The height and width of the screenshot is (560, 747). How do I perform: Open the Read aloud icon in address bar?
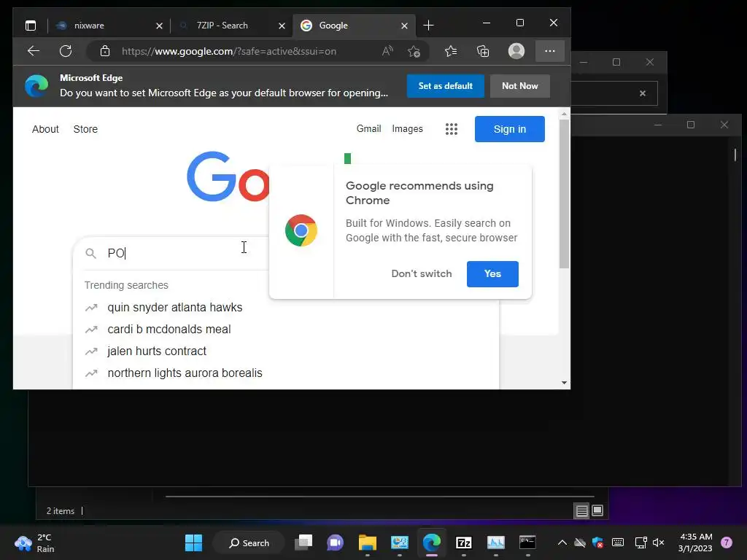click(x=388, y=51)
